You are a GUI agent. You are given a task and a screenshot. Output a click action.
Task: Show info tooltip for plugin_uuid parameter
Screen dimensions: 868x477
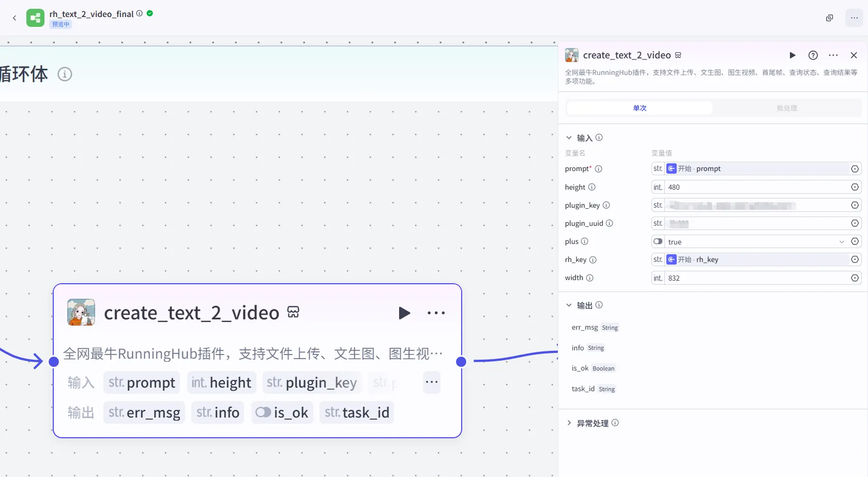coord(610,223)
